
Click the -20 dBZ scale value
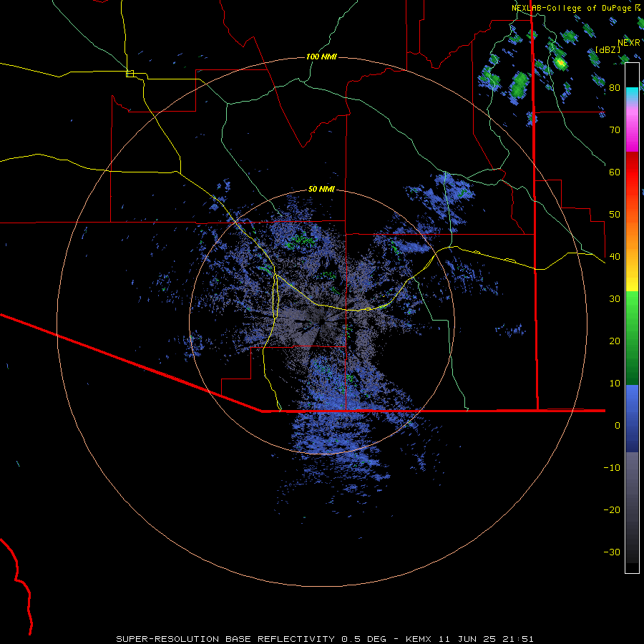612,510
